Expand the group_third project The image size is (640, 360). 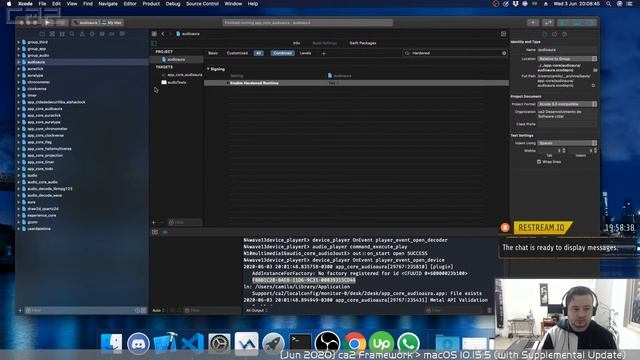(19, 42)
